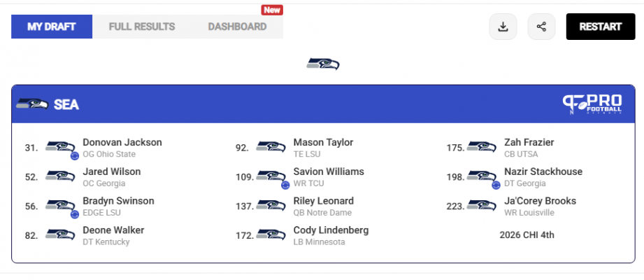Switch to the Full Results tab
644x280 pixels.
pyautogui.click(x=142, y=27)
